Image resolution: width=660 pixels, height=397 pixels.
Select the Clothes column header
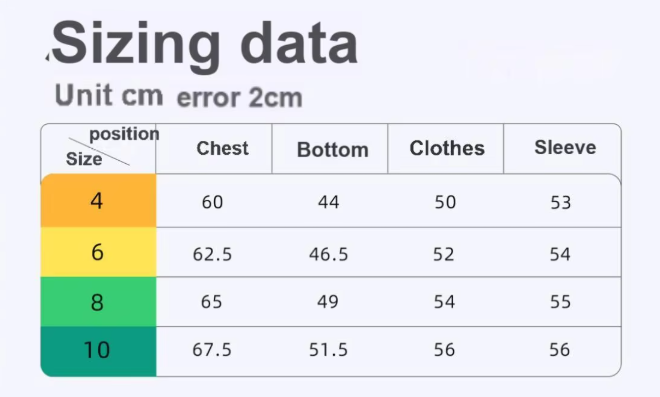(x=447, y=148)
